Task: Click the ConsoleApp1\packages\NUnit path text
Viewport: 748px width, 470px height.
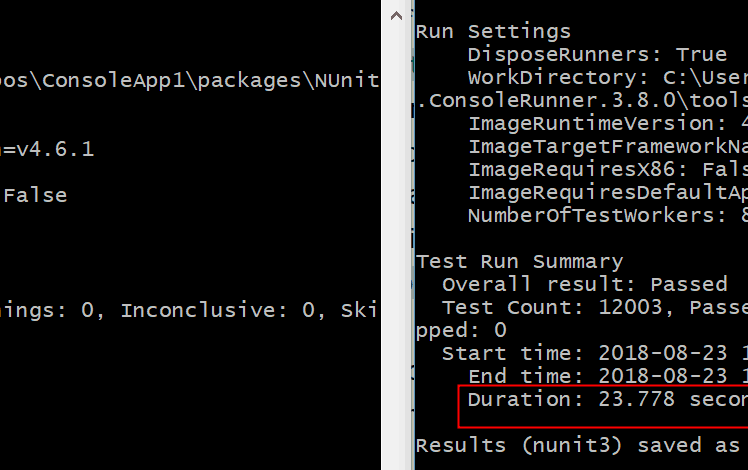Action: coord(190,80)
